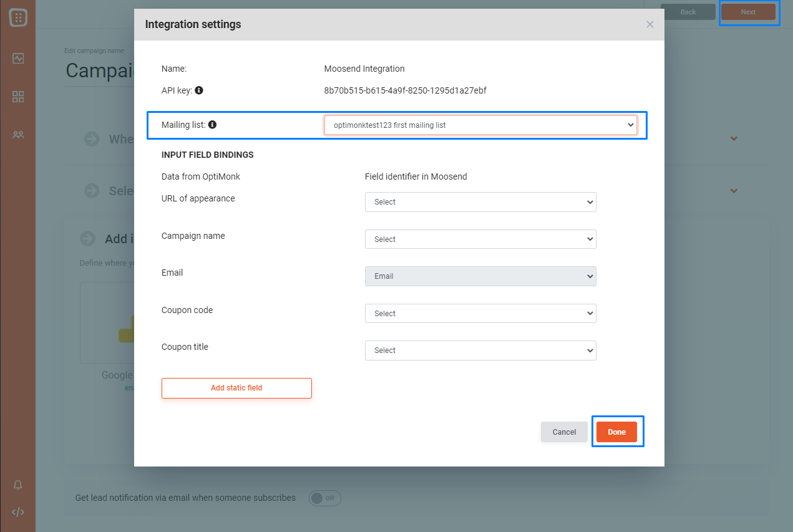
Task: Open the Campaign name field dropdown
Action: pyautogui.click(x=480, y=239)
